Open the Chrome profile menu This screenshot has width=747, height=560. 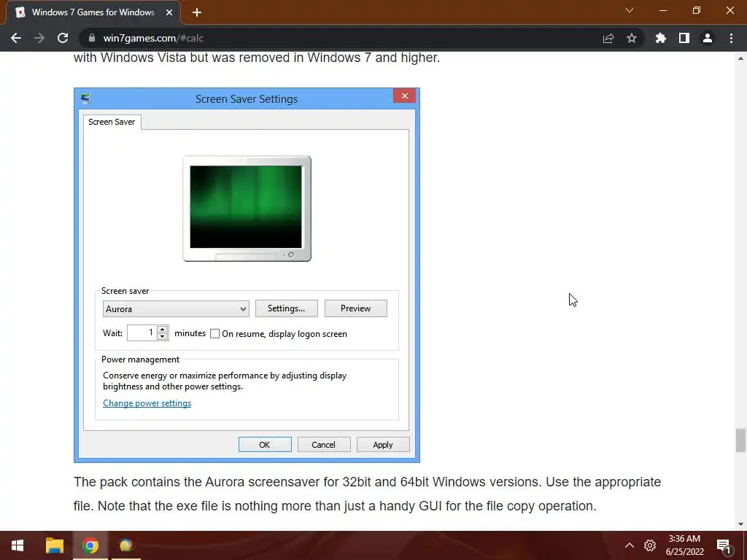click(x=708, y=38)
